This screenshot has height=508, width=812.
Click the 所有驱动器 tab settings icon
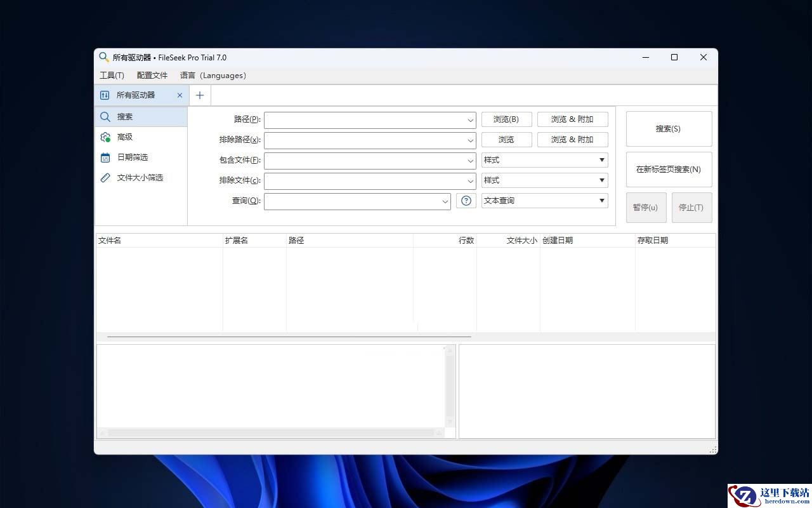click(105, 95)
